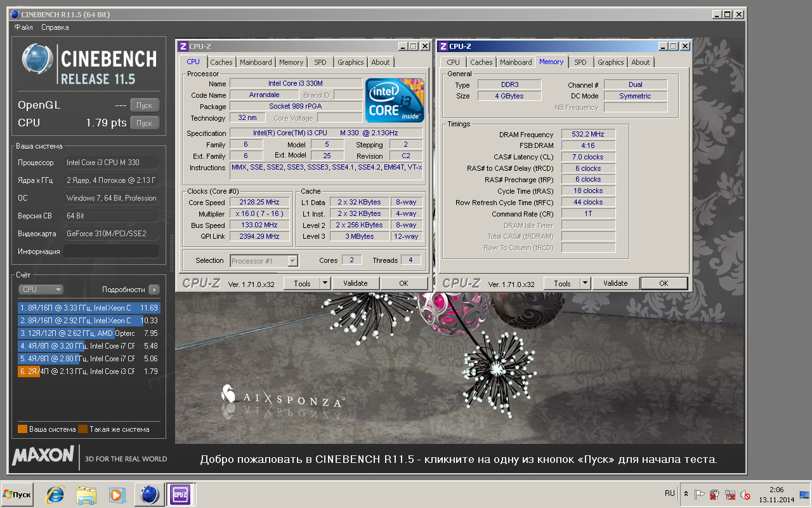Image resolution: width=812 pixels, height=508 pixels.
Task: Click Validate in left CPU-Z window
Action: tap(355, 283)
